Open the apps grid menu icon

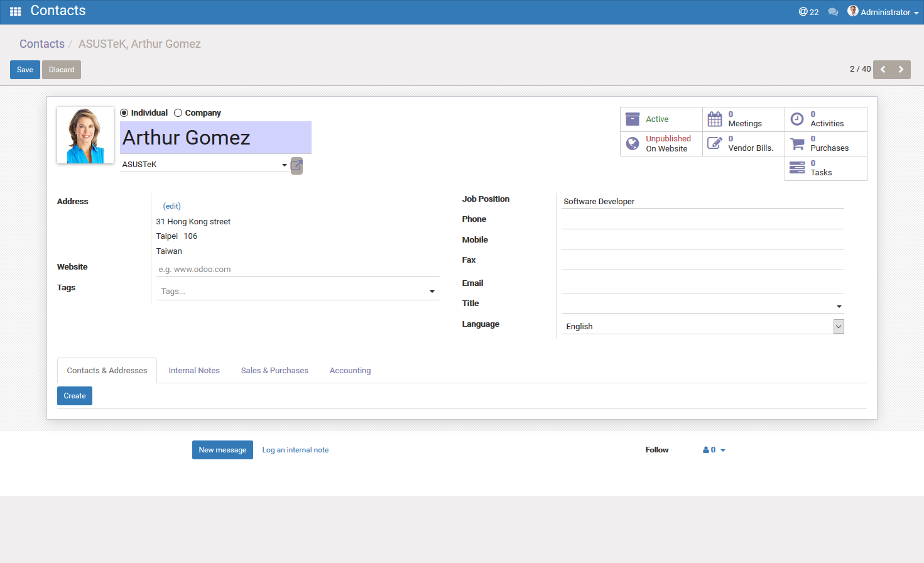(16, 11)
